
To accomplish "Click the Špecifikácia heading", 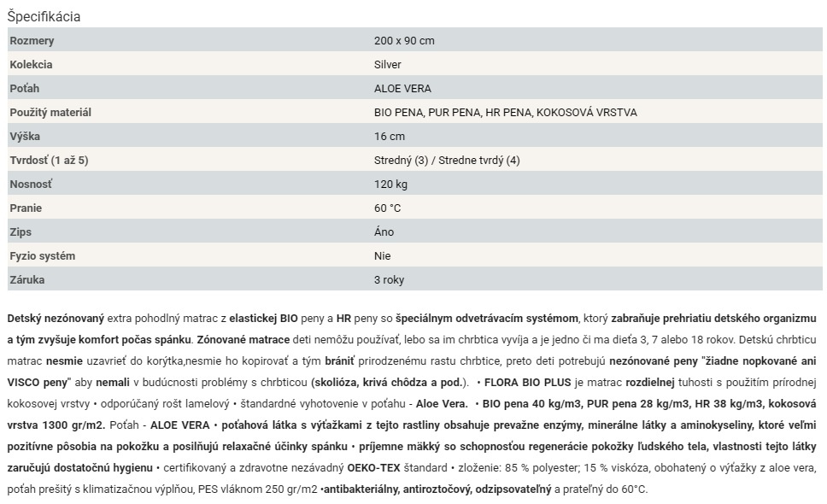I will 44,16.
